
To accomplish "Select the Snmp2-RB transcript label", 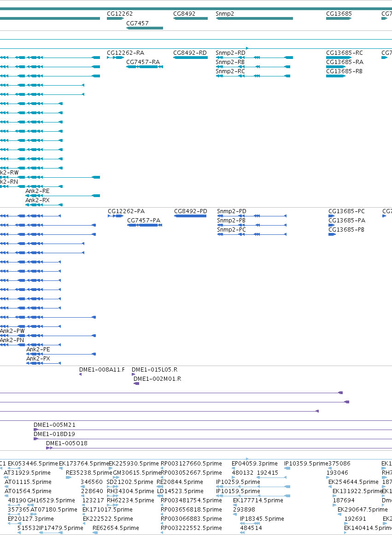I will [x=230, y=62].
